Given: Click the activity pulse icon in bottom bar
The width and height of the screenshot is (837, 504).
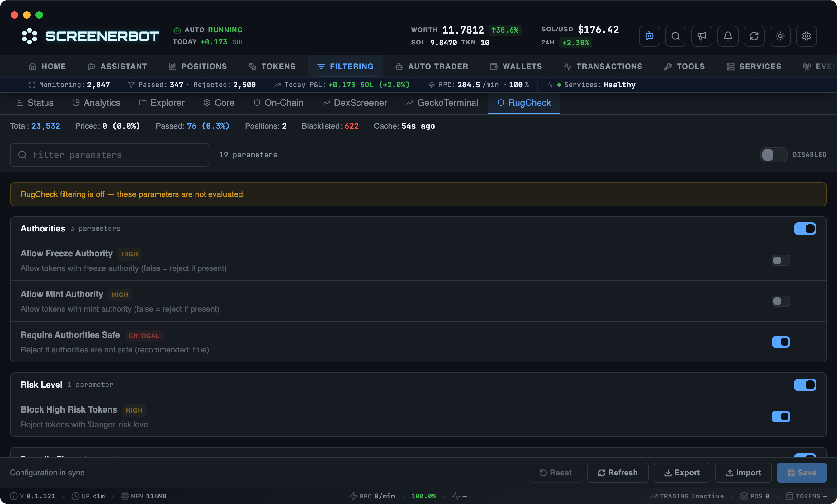Looking at the screenshot, I should point(456,496).
